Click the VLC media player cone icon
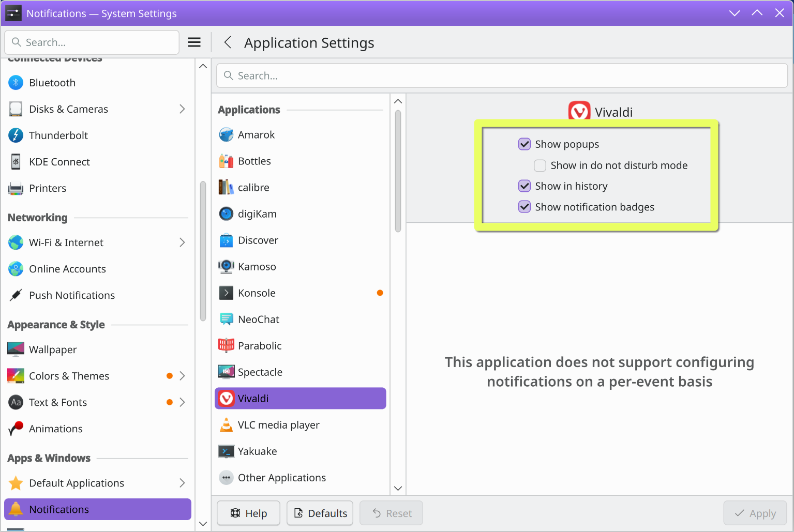The width and height of the screenshot is (794, 532). 226,425
